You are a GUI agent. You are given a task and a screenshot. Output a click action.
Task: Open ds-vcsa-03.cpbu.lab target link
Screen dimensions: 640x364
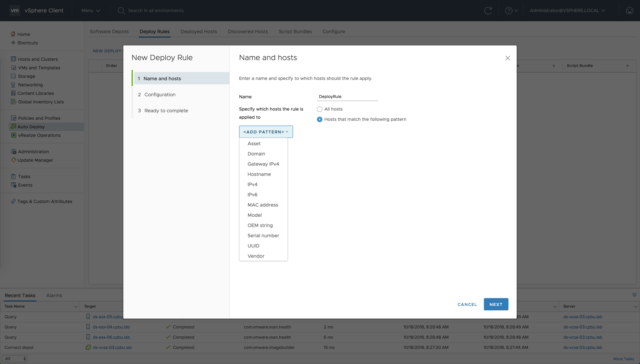(112, 347)
